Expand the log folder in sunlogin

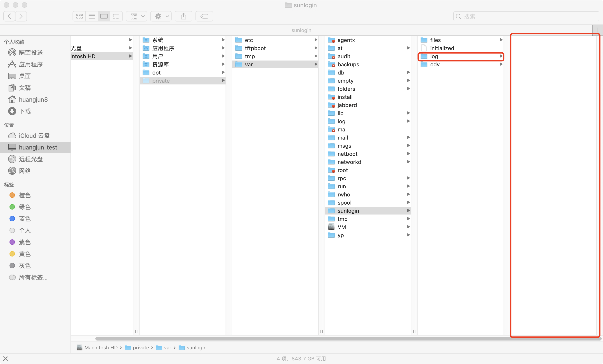(434, 56)
